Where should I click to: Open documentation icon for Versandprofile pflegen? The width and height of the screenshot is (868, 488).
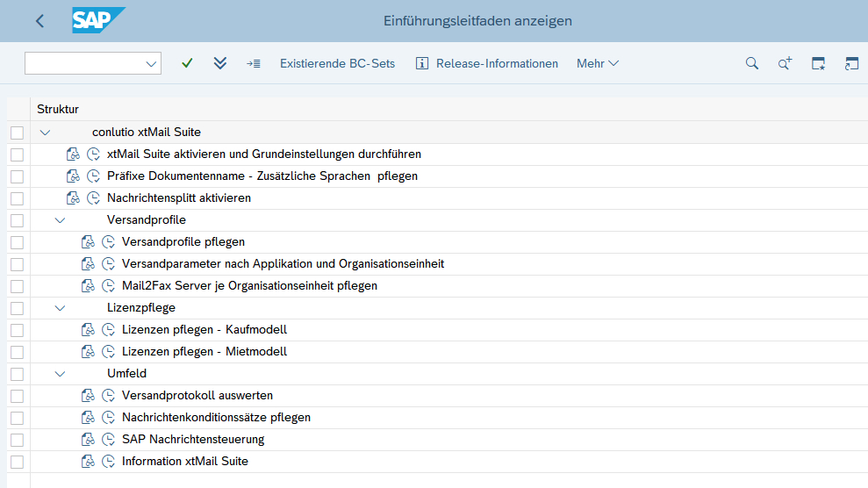(88, 241)
